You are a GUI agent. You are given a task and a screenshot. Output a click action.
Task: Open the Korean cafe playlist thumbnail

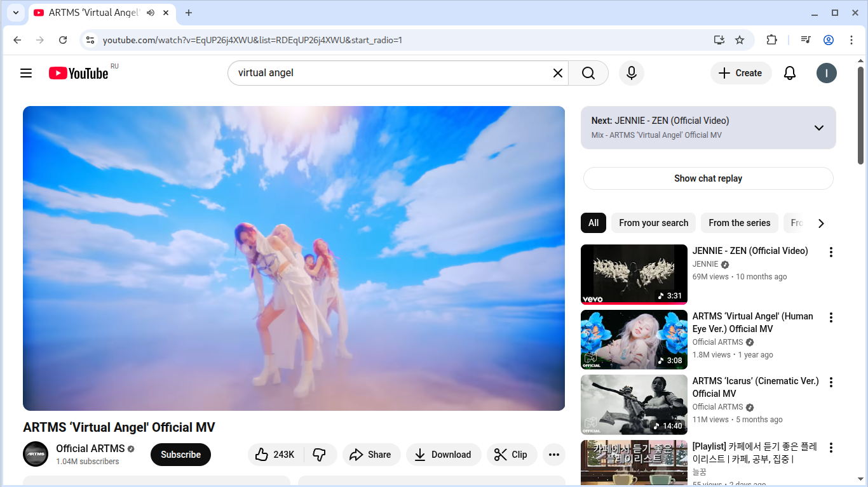tap(634, 462)
